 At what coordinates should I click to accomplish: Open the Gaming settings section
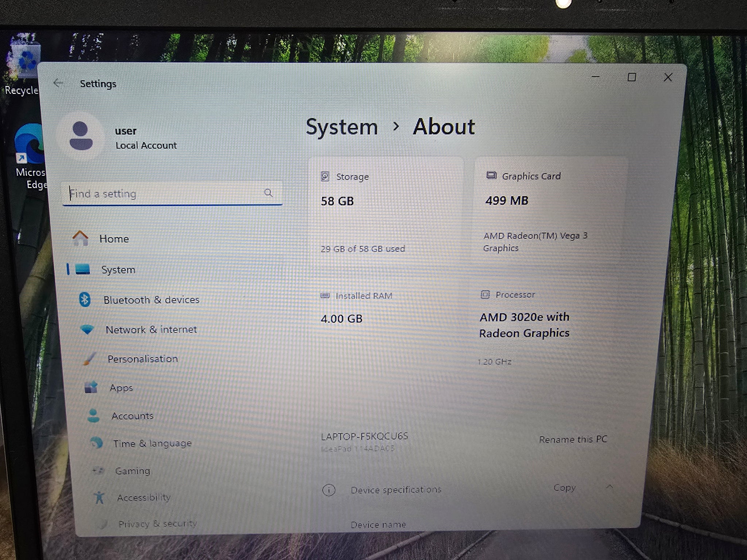132,471
